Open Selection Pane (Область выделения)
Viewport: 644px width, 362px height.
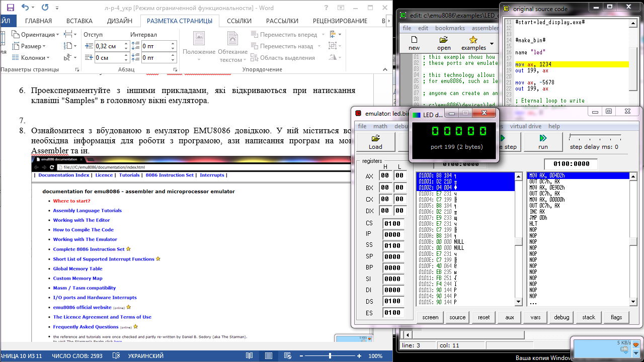coord(283,57)
